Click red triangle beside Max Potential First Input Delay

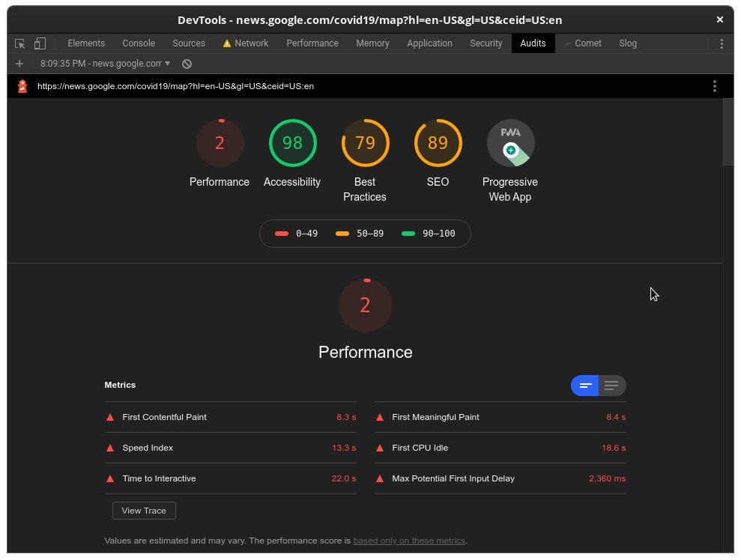[x=379, y=478]
